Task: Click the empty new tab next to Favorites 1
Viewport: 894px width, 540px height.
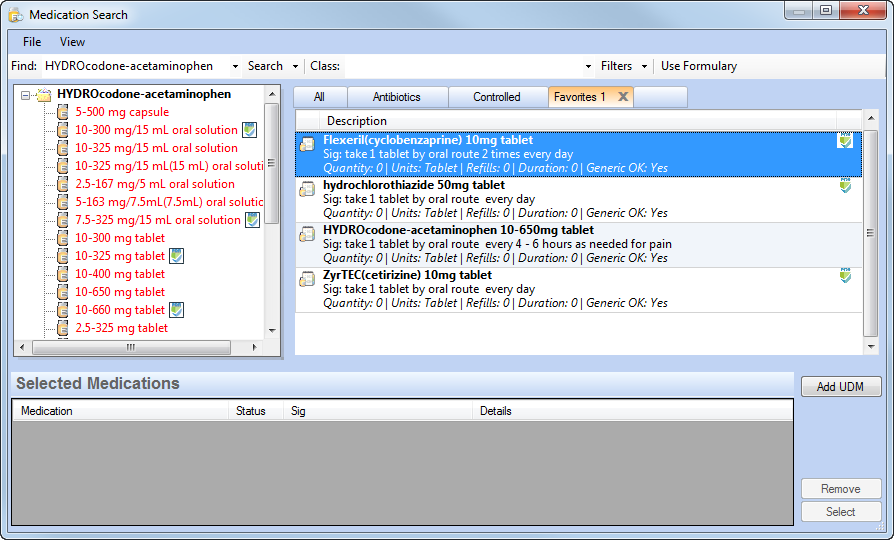Action: tap(660, 97)
